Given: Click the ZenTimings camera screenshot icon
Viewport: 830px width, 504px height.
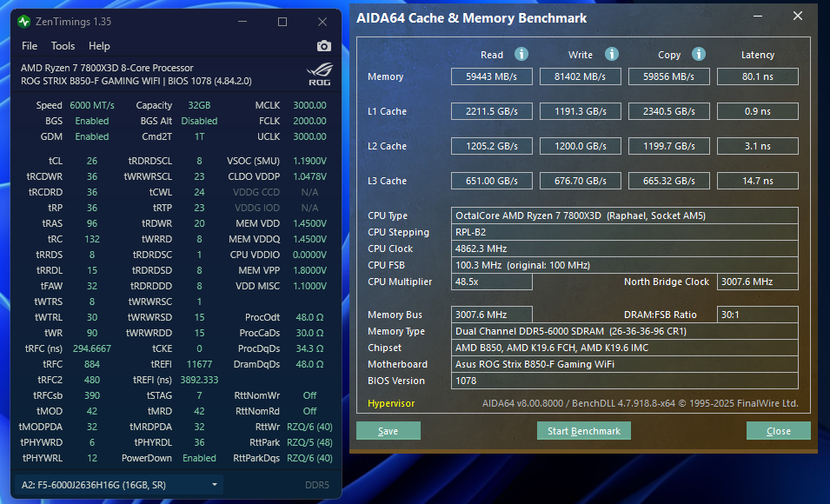Looking at the screenshot, I should 324,46.
